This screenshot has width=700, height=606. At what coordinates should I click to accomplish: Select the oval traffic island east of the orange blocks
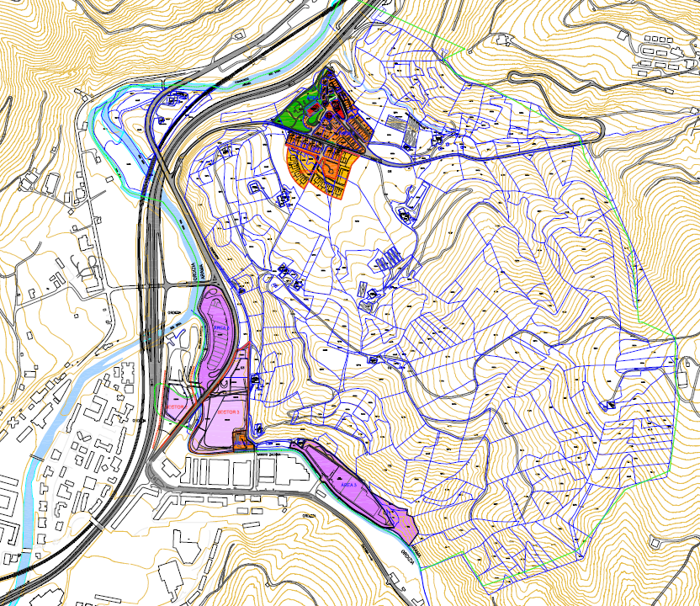(x=393, y=153)
